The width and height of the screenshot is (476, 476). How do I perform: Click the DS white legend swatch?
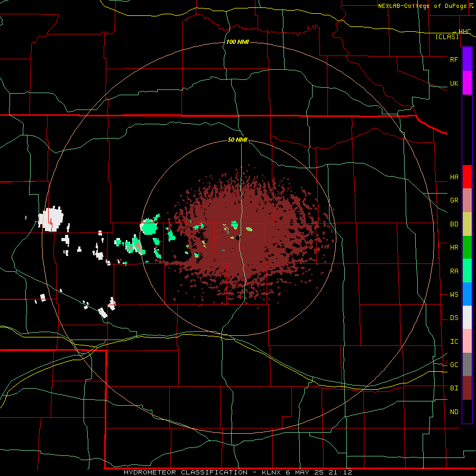coord(467,317)
